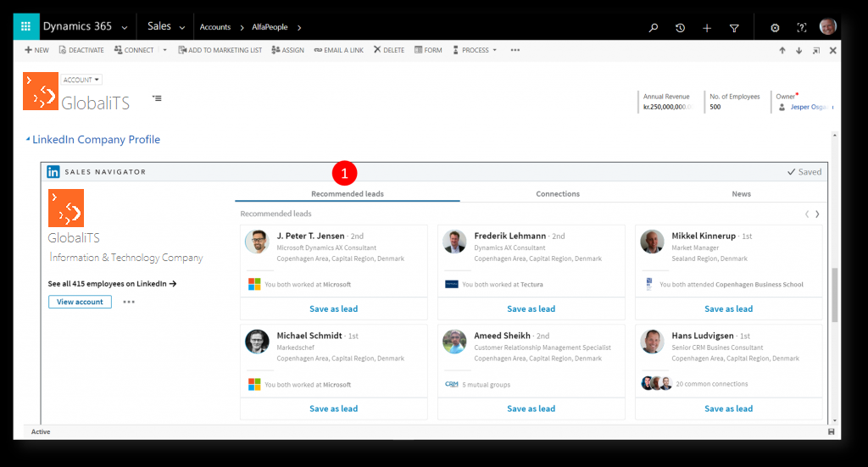Open the Dynamics 365 app launcher grid

26,27
